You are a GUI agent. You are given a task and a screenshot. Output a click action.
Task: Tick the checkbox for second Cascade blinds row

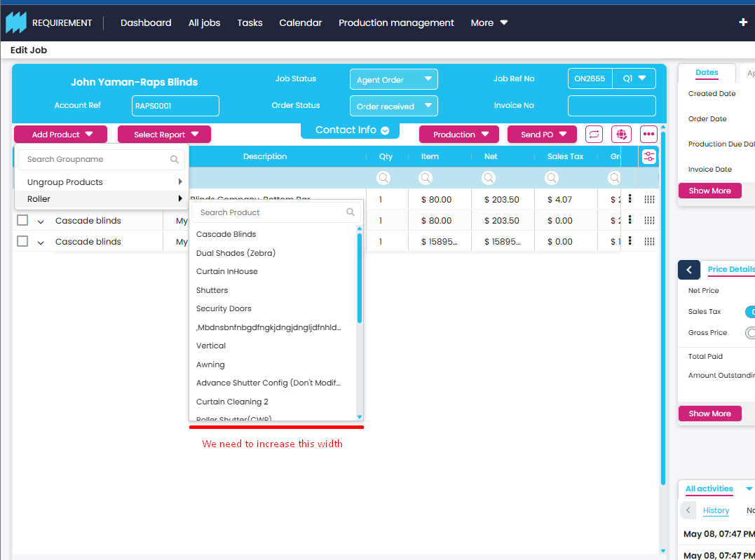pos(22,221)
